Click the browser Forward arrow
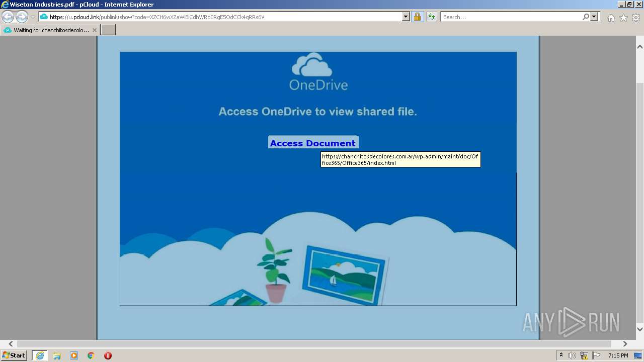Screen dimensions: 644x362 22,17
